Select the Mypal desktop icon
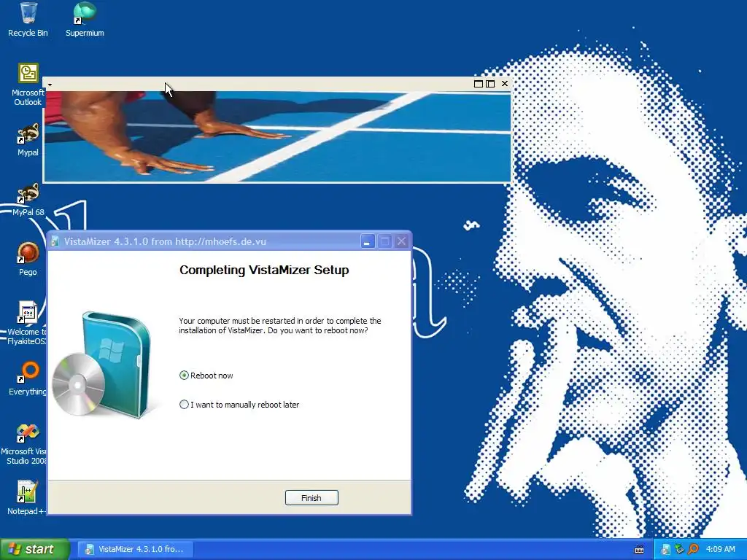Screen dimensions: 747x560 (x=28, y=140)
